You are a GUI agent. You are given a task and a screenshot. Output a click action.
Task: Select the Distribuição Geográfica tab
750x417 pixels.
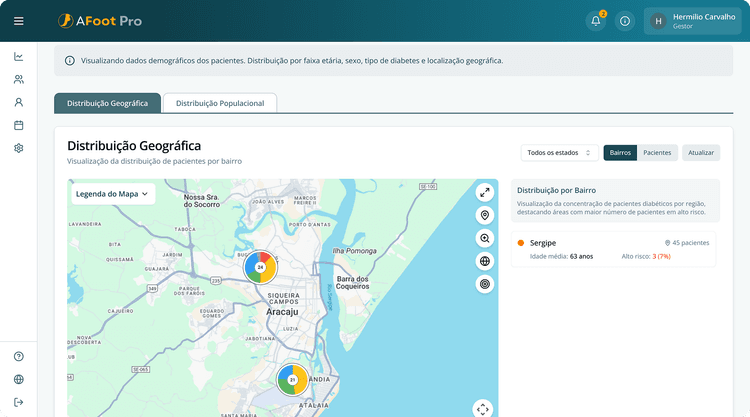coord(107,103)
